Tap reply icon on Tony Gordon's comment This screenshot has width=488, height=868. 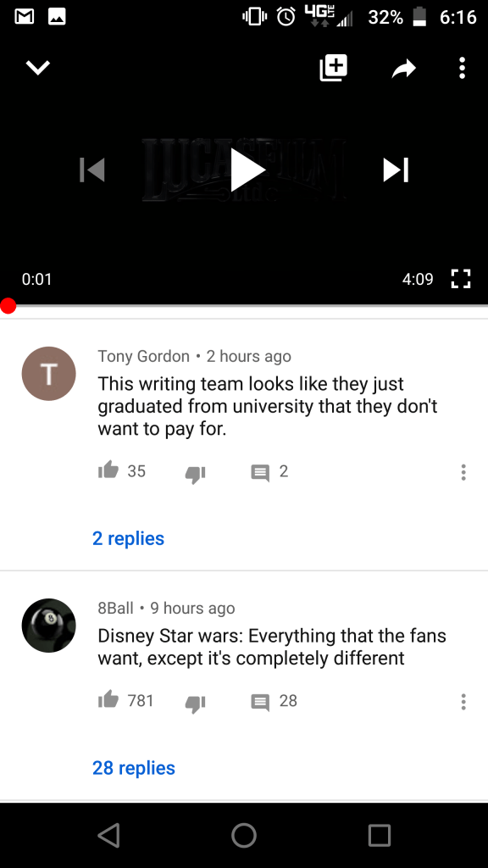[x=260, y=473]
